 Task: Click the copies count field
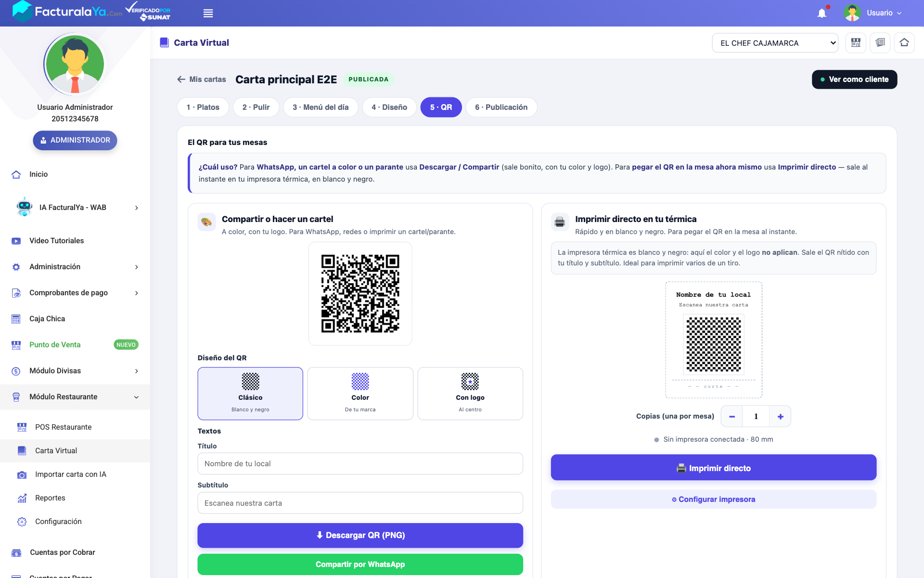pyautogui.click(x=756, y=417)
